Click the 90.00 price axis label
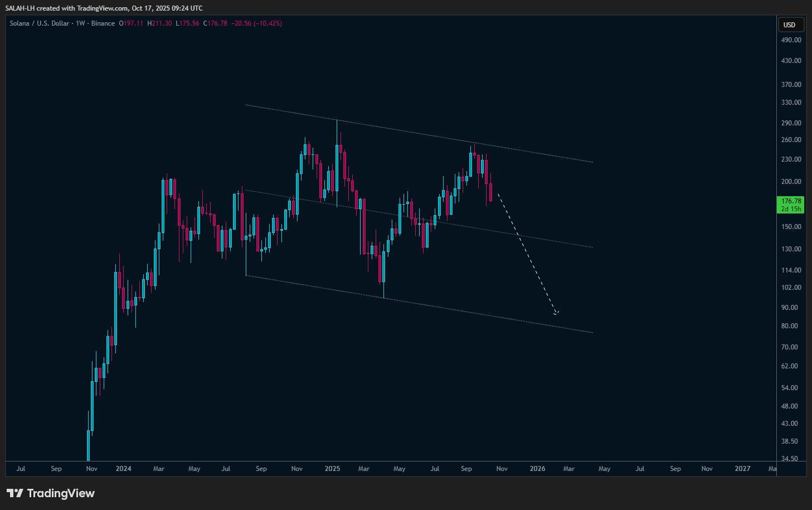812x510 pixels. tap(790, 308)
